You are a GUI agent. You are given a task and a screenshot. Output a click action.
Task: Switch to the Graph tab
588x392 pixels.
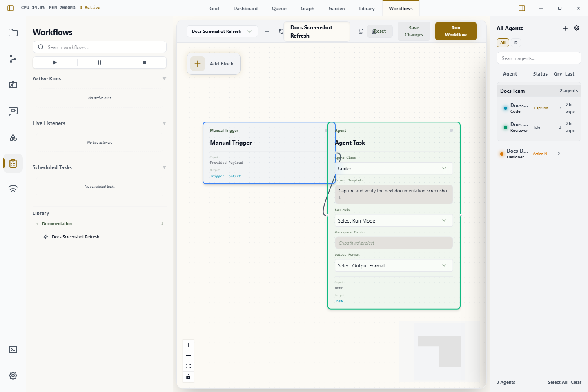point(307,9)
